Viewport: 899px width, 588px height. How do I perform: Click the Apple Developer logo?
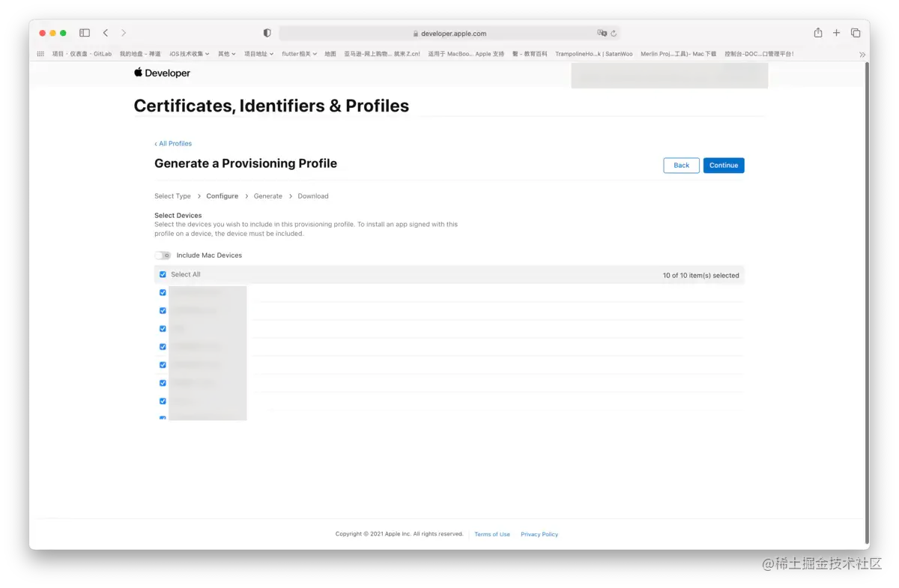[162, 73]
